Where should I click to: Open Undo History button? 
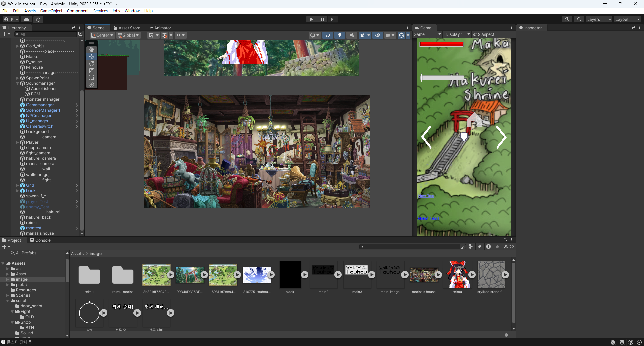[567, 19]
